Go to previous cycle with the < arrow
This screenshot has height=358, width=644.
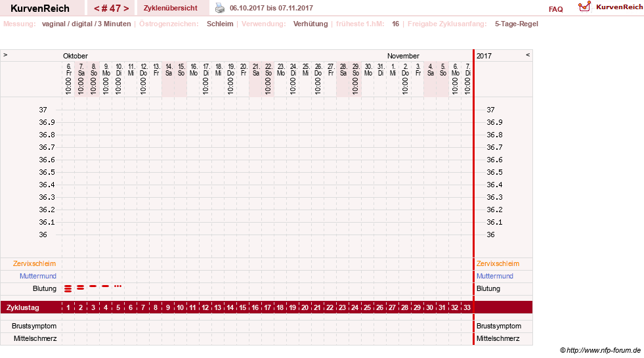click(96, 9)
